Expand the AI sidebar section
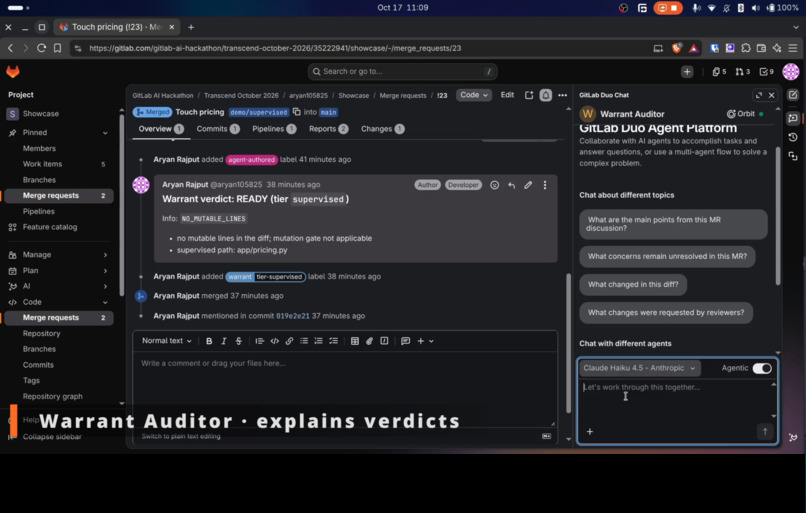 [58, 286]
